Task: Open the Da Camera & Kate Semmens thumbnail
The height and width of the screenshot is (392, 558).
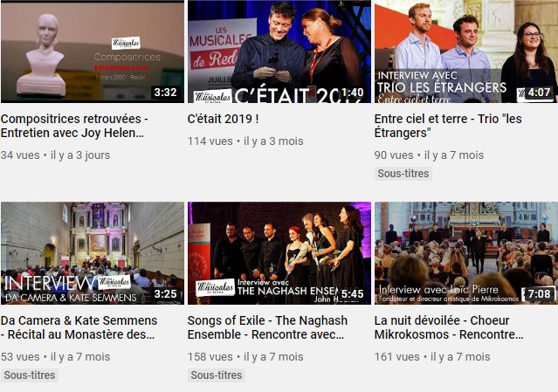Action: click(x=93, y=253)
